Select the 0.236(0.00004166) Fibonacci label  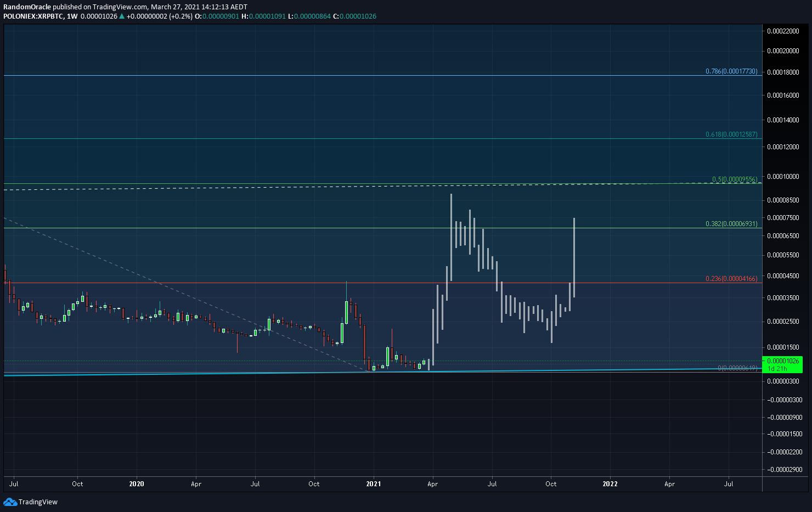731,279
